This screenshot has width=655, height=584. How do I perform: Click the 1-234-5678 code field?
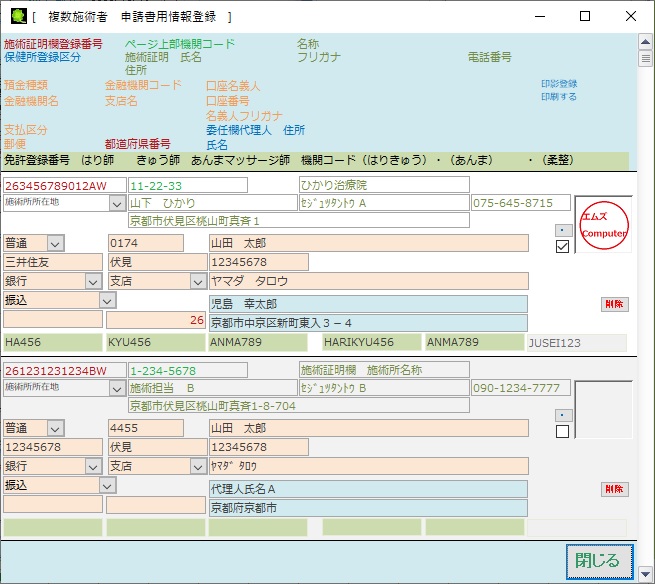(188, 371)
